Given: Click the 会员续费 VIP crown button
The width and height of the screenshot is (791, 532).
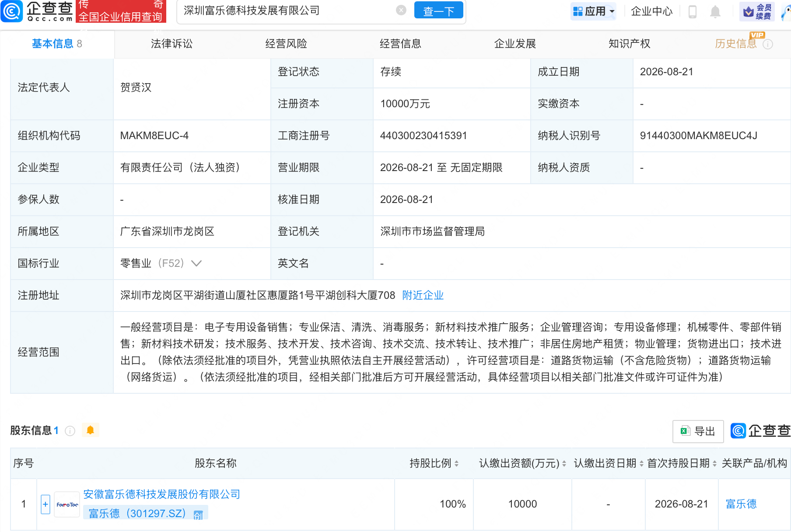Looking at the screenshot, I should (x=757, y=11).
